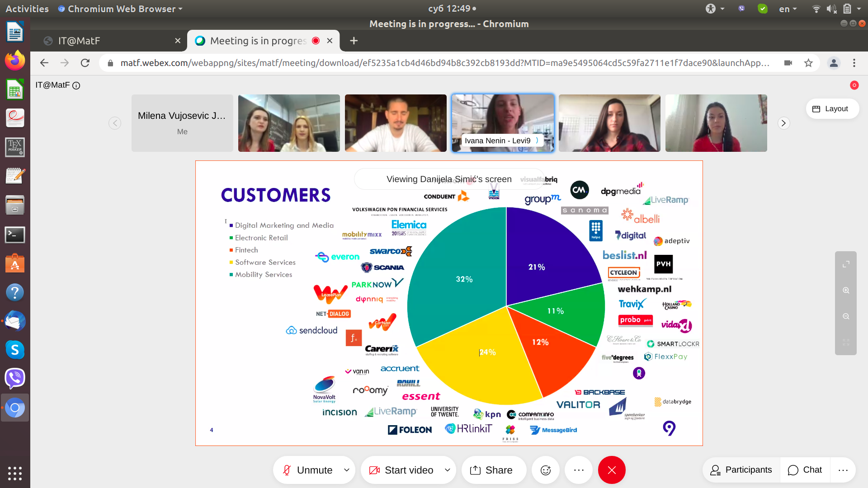The height and width of the screenshot is (488, 868).
Task: Bookmark this page with the star
Action: coord(808,63)
